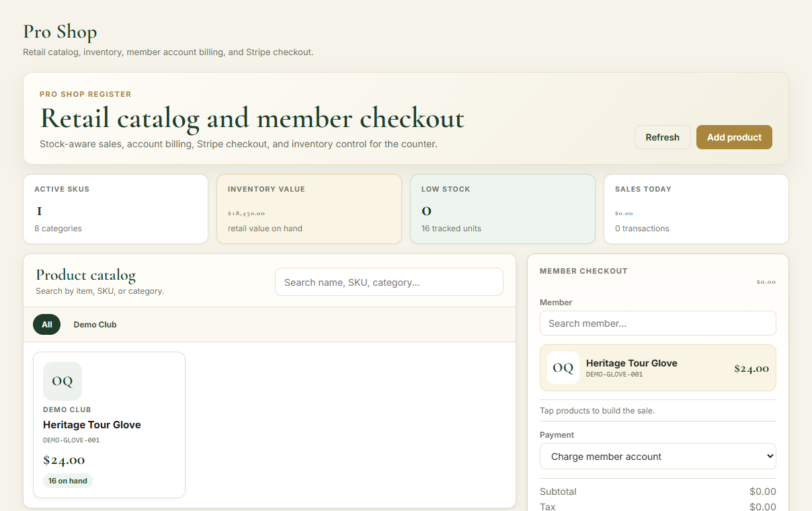
Task: Click the 16 on hand stock badge
Action: click(x=68, y=481)
